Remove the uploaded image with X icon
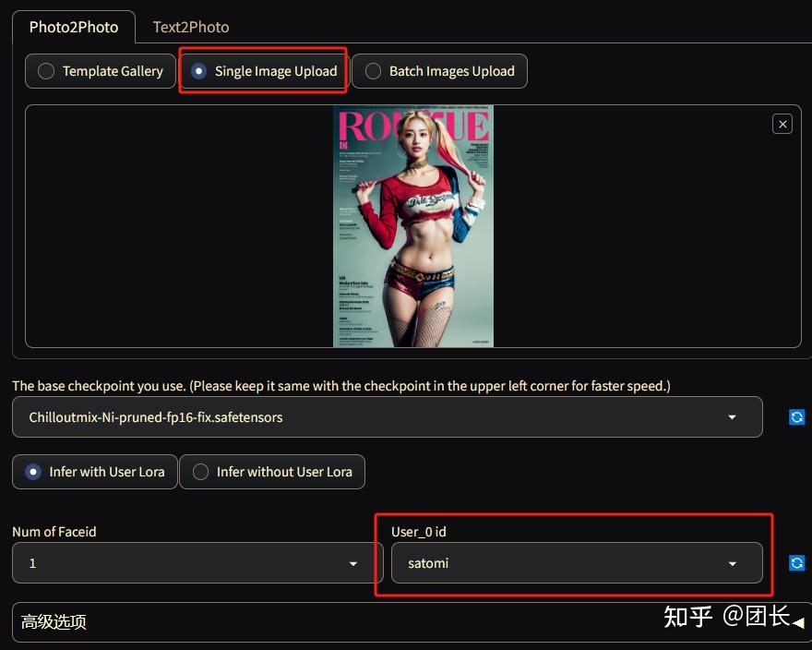This screenshot has width=812, height=650. pyautogui.click(x=782, y=124)
